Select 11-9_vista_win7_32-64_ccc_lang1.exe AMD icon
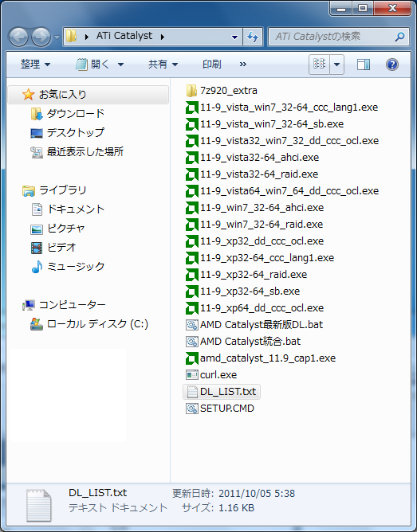 tap(192, 108)
